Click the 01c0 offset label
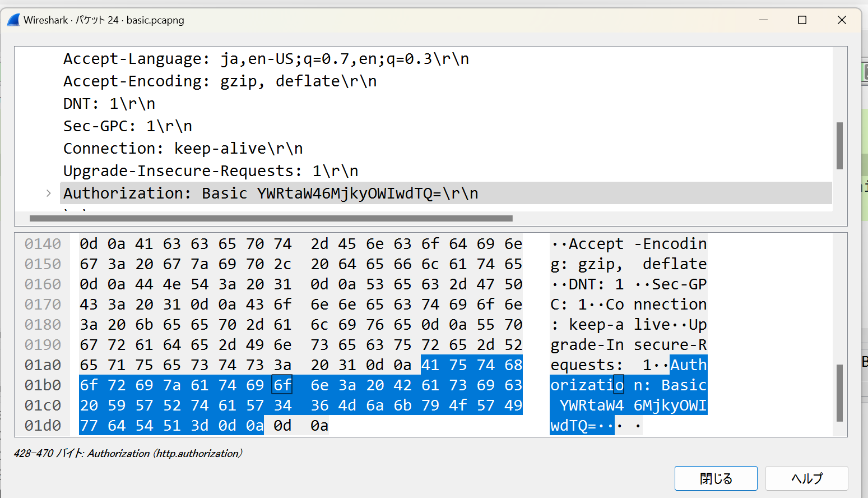The height and width of the screenshot is (498, 868). point(43,405)
